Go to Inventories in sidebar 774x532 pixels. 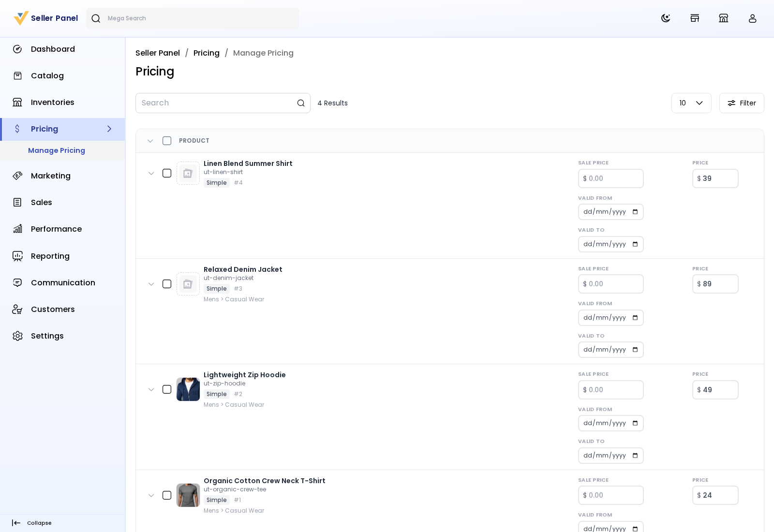62,103
